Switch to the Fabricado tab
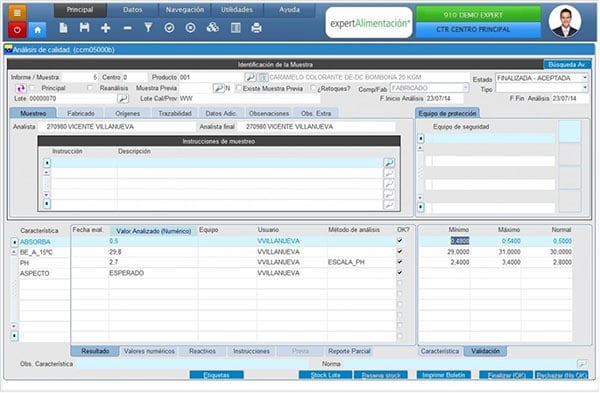Viewport: 600px width, 393px height. (x=81, y=113)
